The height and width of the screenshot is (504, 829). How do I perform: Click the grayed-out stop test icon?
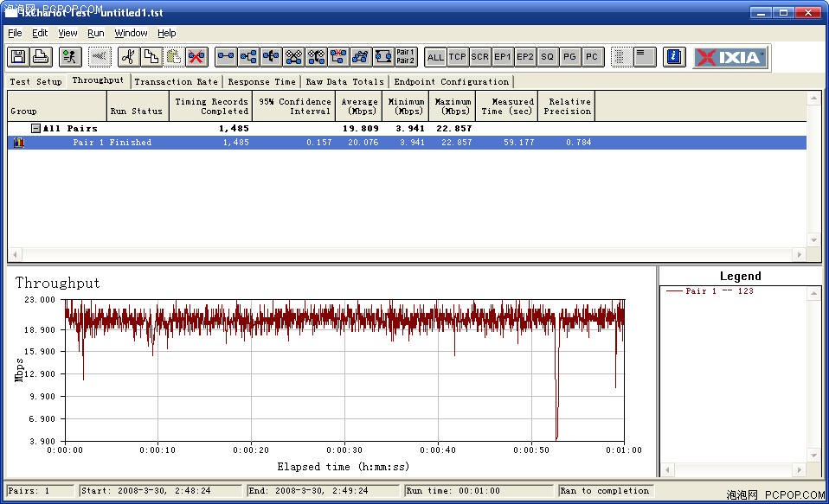[x=100, y=56]
